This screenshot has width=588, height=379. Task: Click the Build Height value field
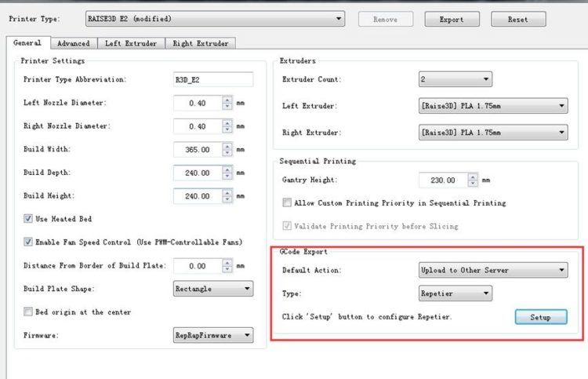click(x=198, y=196)
